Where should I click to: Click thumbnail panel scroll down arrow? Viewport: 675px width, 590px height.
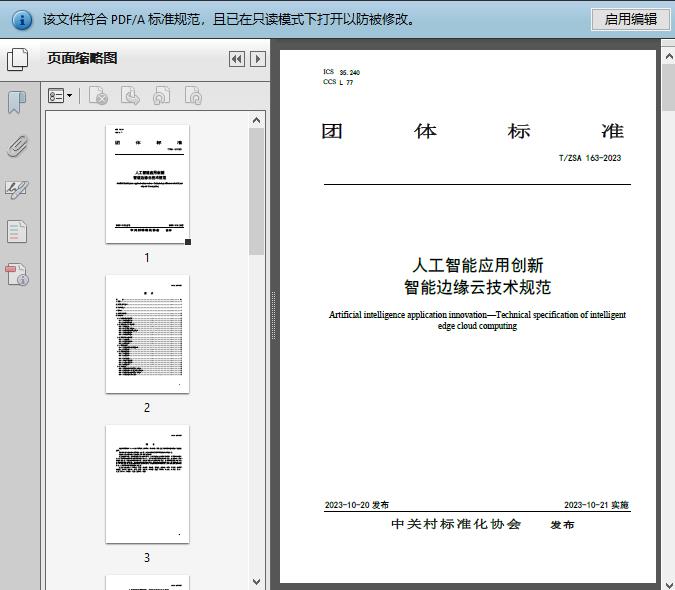257,582
